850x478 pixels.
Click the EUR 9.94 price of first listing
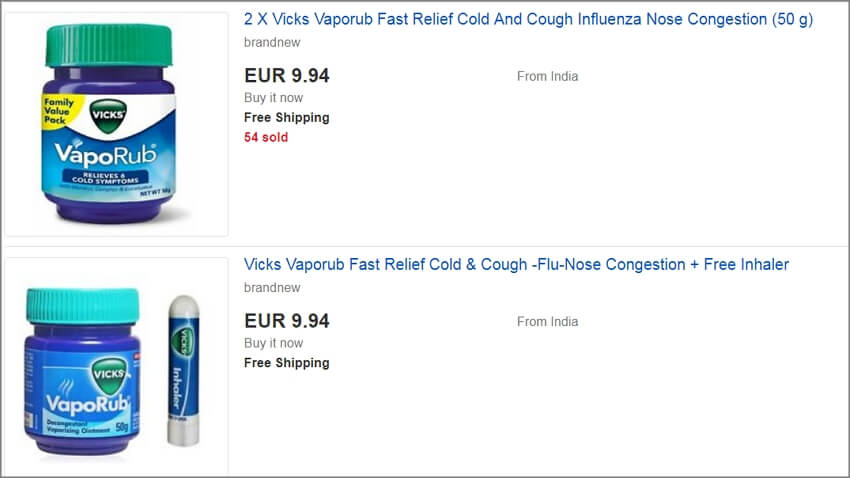tap(287, 75)
